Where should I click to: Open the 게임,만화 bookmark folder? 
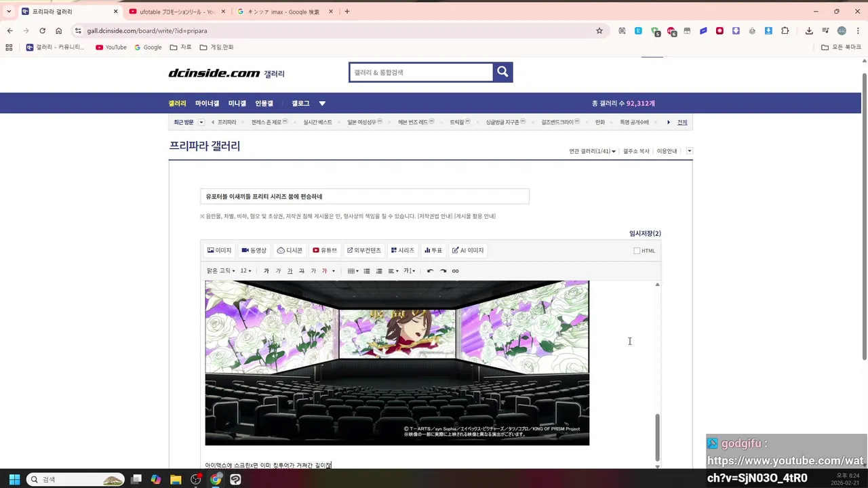pos(216,47)
